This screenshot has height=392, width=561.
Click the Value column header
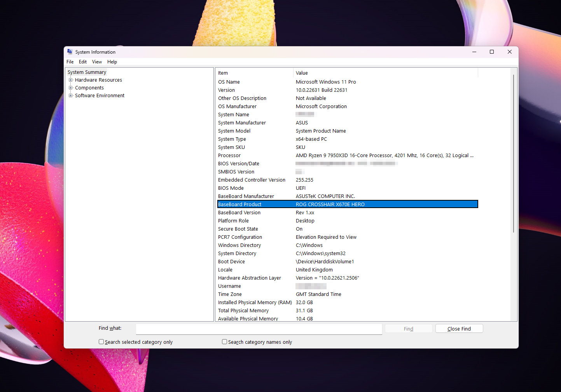[x=385, y=73]
